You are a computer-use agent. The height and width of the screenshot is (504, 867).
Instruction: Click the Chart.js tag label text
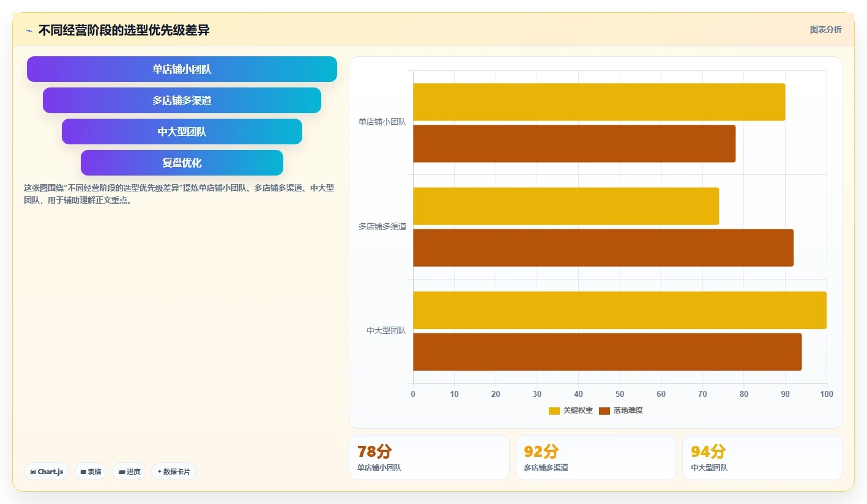pos(50,472)
